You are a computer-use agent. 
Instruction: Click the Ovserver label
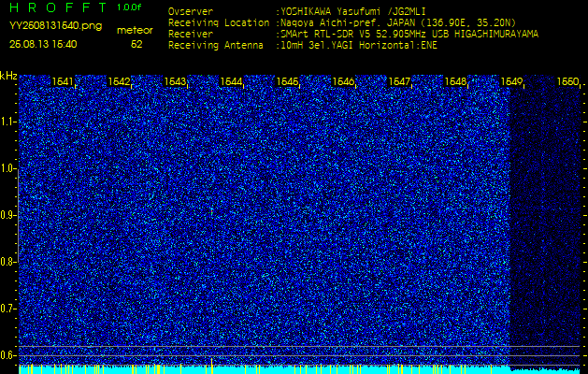[191, 11]
